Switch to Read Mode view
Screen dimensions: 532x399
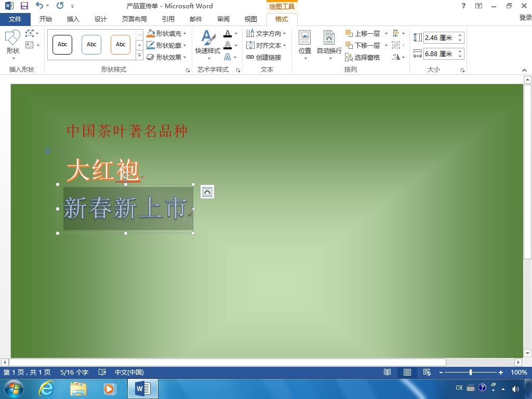[x=387, y=372]
